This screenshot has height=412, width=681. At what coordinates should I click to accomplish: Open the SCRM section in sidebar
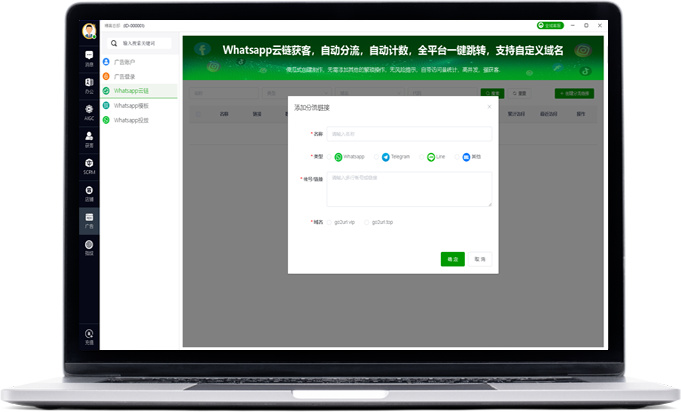pyautogui.click(x=89, y=167)
